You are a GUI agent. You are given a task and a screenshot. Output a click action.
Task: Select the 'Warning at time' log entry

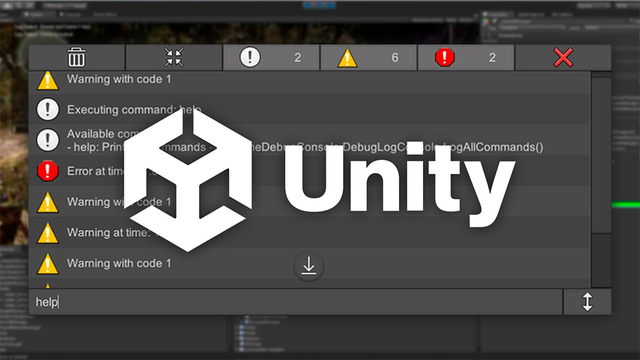coord(309,232)
